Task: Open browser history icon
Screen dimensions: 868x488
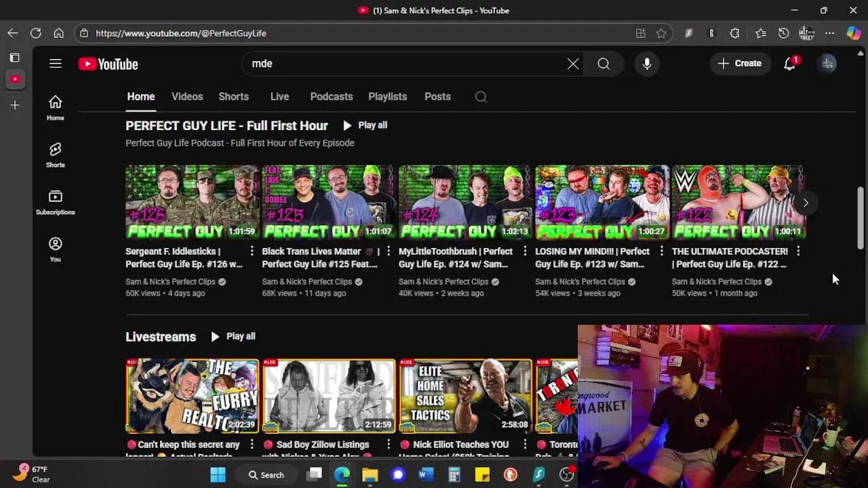Action: [x=784, y=33]
